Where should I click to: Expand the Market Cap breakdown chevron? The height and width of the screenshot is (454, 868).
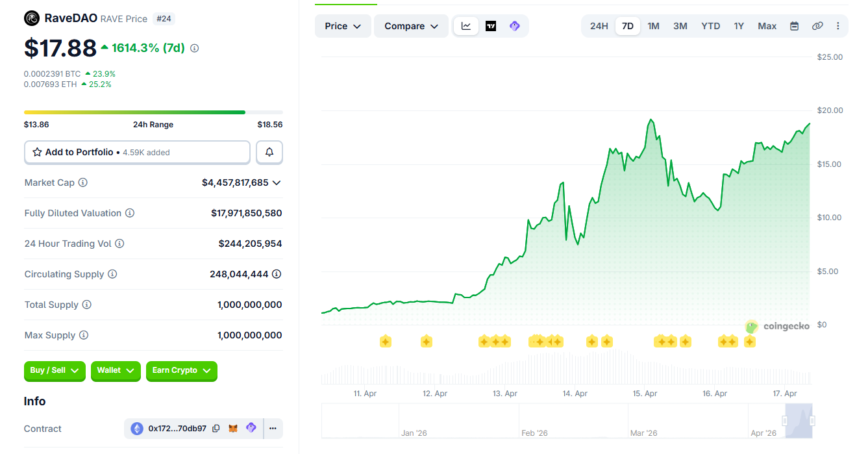(277, 183)
